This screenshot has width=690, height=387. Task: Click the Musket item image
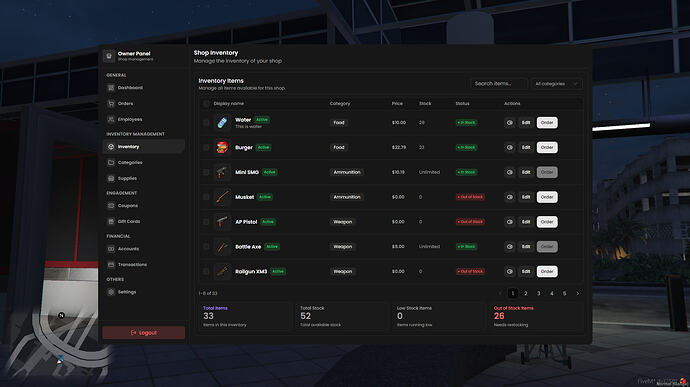(x=222, y=197)
